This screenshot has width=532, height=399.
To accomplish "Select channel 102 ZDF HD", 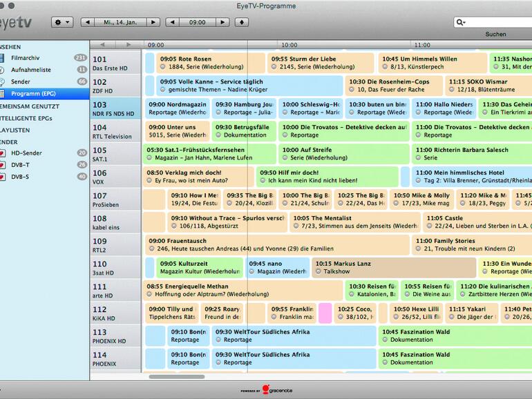I will click(115, 86).
